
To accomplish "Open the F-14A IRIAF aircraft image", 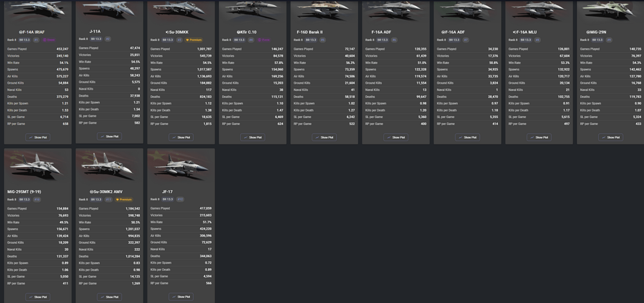I will (x=38, y=10).
